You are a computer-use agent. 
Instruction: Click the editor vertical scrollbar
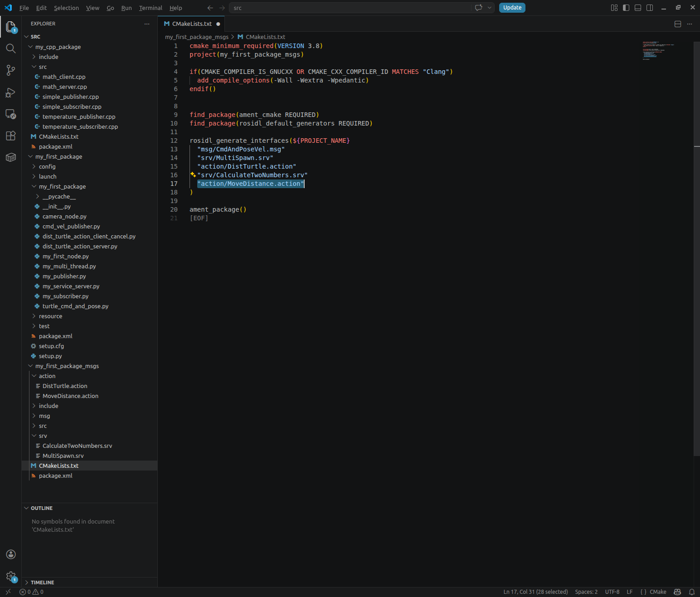pos(697,249)
